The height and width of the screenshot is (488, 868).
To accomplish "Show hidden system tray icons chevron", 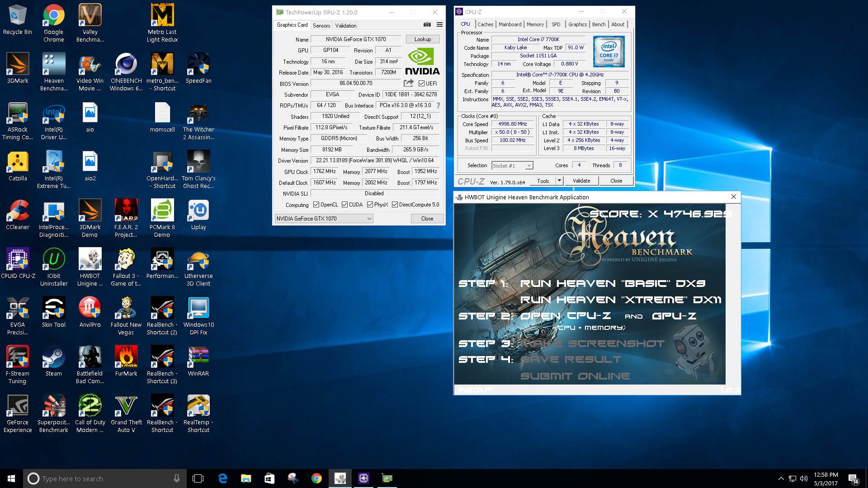I will click(x=781, y=479).
